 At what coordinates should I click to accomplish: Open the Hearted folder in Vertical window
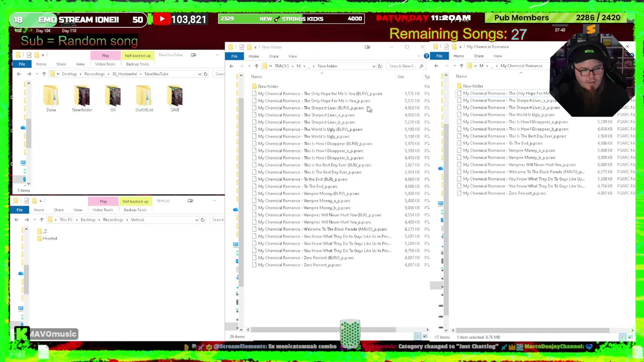coord(47,238)
